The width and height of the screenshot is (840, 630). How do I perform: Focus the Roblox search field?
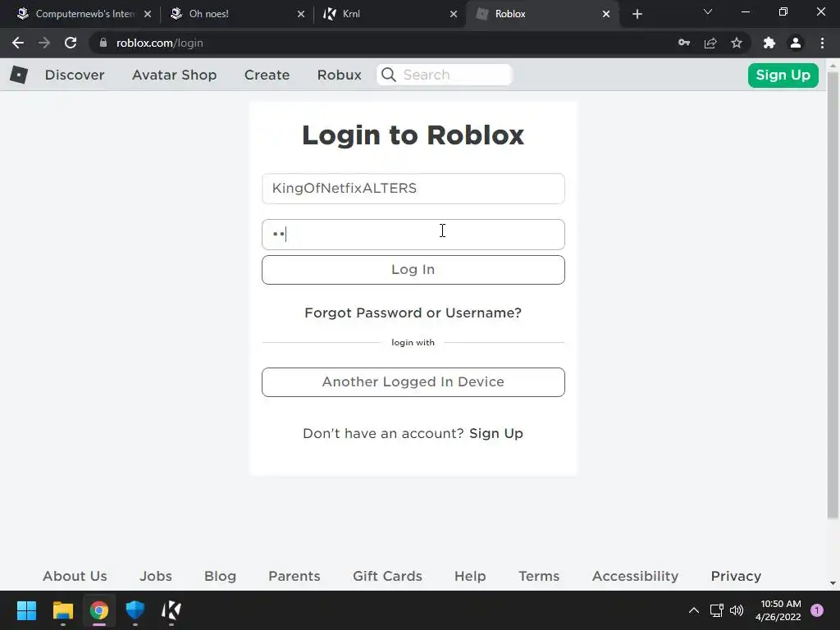pyautogui.click(x=445, y=75)
